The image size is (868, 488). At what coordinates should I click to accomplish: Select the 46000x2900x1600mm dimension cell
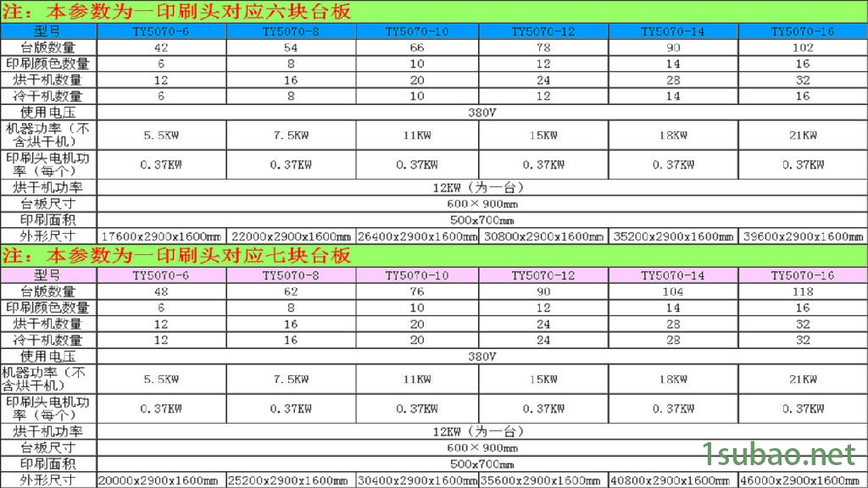click(x=802, y=480)
